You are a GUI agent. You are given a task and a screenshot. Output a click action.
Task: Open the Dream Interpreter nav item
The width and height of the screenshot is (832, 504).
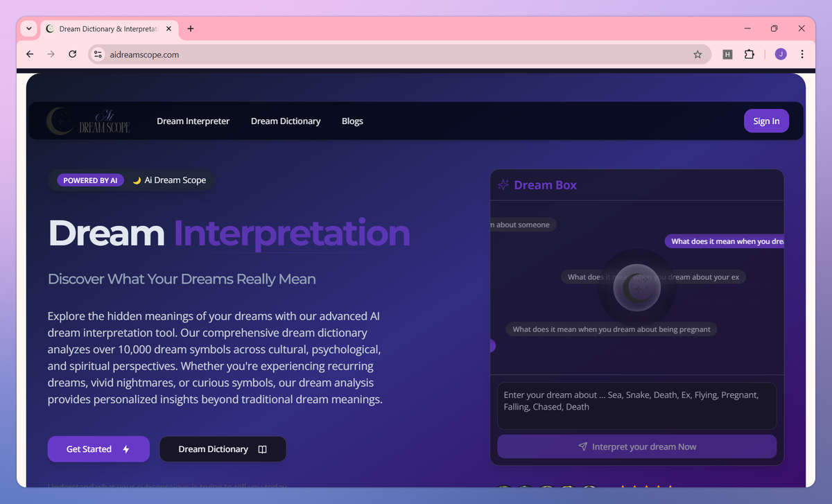[x=193, y=121]
